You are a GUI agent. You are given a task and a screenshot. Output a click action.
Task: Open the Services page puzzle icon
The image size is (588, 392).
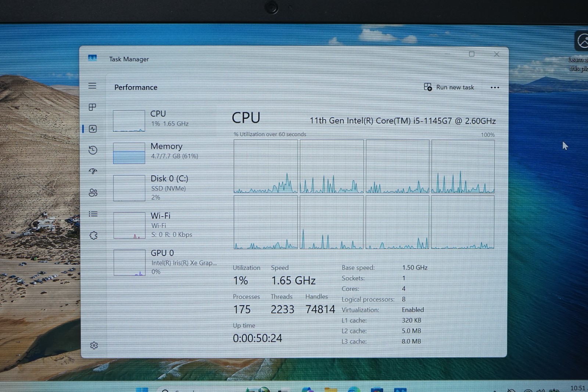click(x=93, y=235)
